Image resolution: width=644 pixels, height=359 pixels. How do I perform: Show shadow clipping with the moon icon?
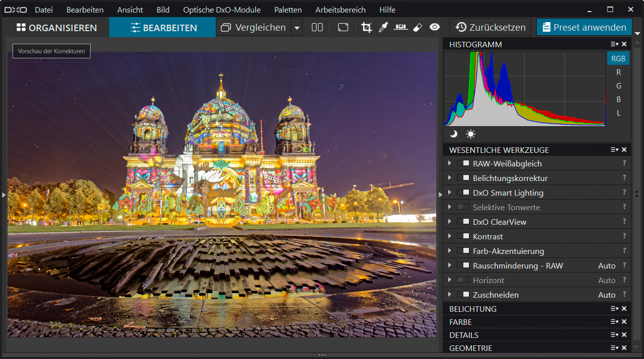point(454,134)
